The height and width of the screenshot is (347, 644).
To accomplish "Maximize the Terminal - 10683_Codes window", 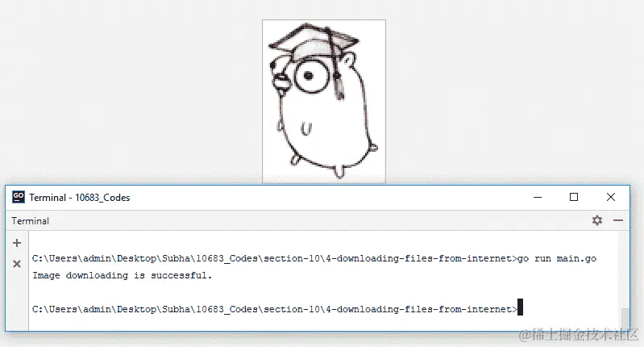I will pos(574,197).
